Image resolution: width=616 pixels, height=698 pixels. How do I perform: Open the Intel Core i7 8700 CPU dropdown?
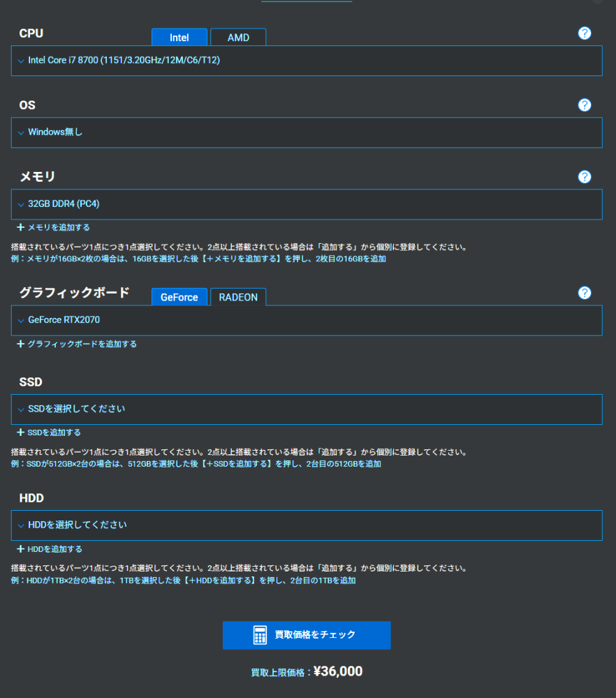pos(307,61)
